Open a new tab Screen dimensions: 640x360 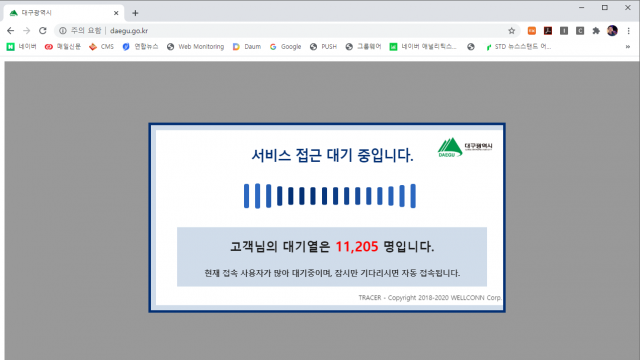click(135, 13)
